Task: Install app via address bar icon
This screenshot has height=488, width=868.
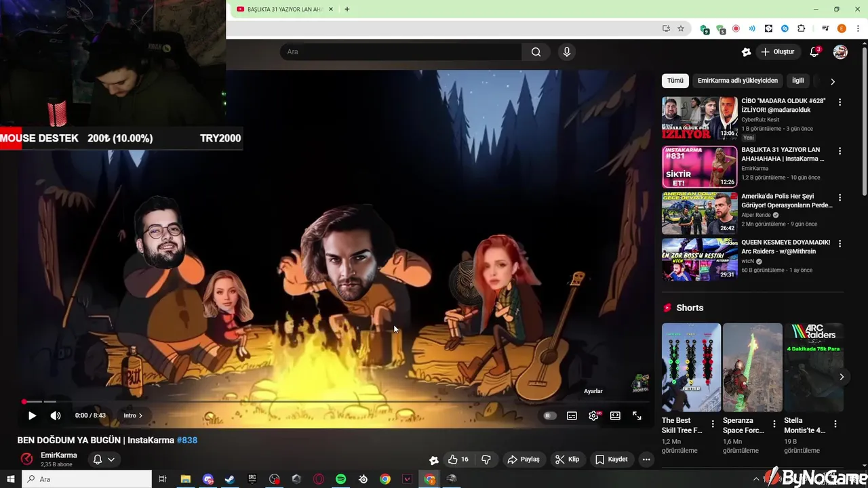Action: coord(666,28)
